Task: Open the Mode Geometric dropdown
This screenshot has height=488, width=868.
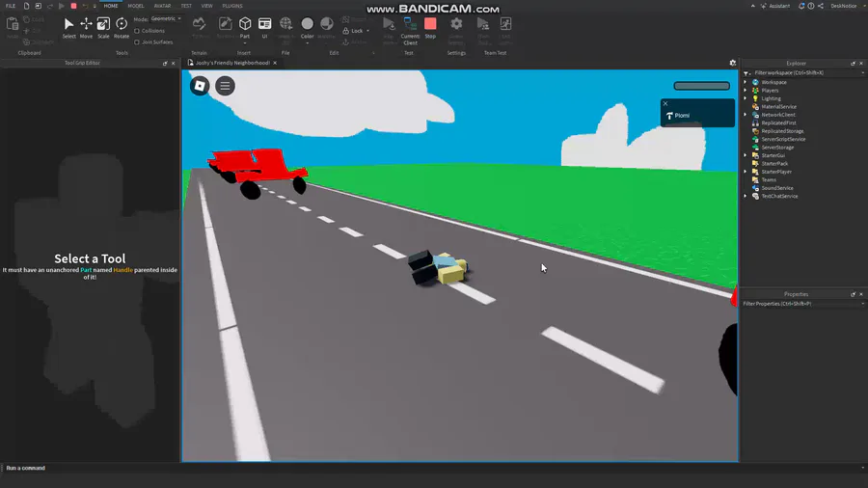Action: tap(166, 19)
